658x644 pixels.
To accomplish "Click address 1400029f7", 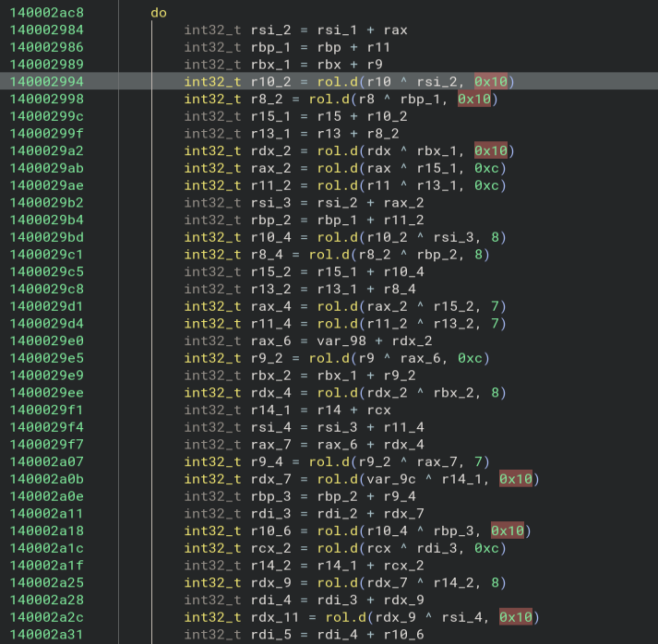I will click(x=46, y=445).
